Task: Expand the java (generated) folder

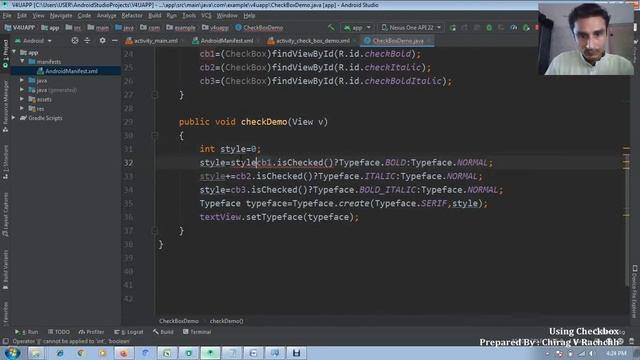Action: pyautogui.click(x=22, y=90)
